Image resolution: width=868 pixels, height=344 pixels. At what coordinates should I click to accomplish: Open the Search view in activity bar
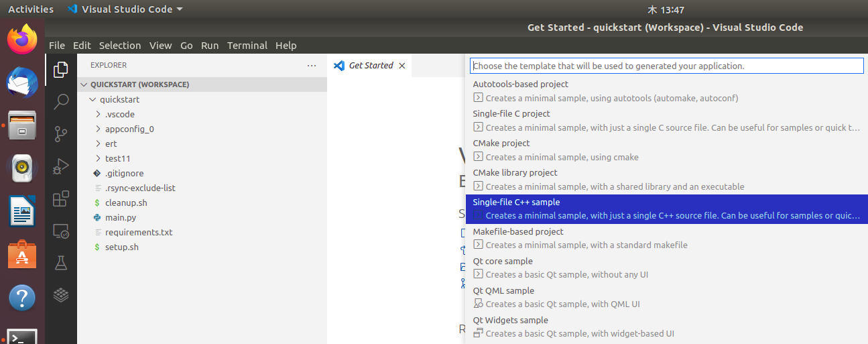[61, 101]
